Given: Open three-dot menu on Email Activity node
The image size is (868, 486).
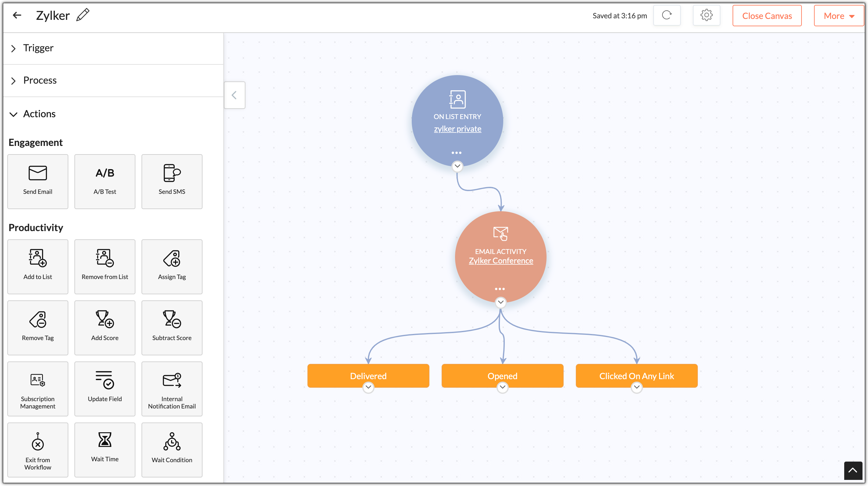Looking at the screenshot, I should tap(500, 289).
